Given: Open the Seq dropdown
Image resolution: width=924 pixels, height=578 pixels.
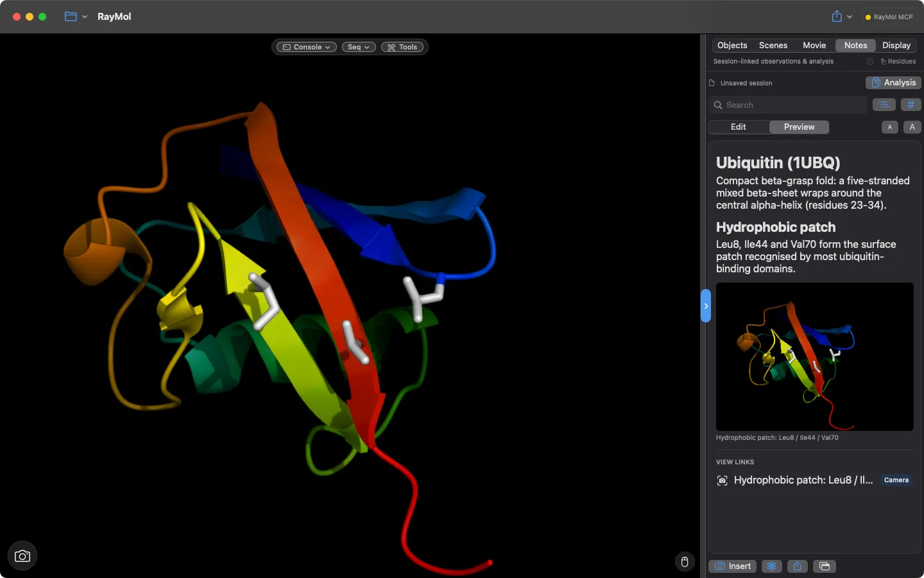Looking at the screenshot, I should [359, 47].
